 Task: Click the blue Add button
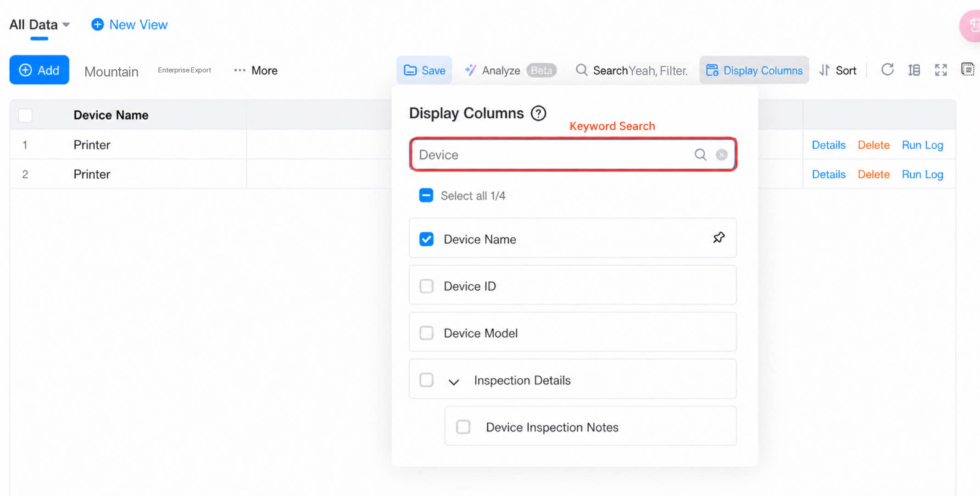tap(39, 70)
